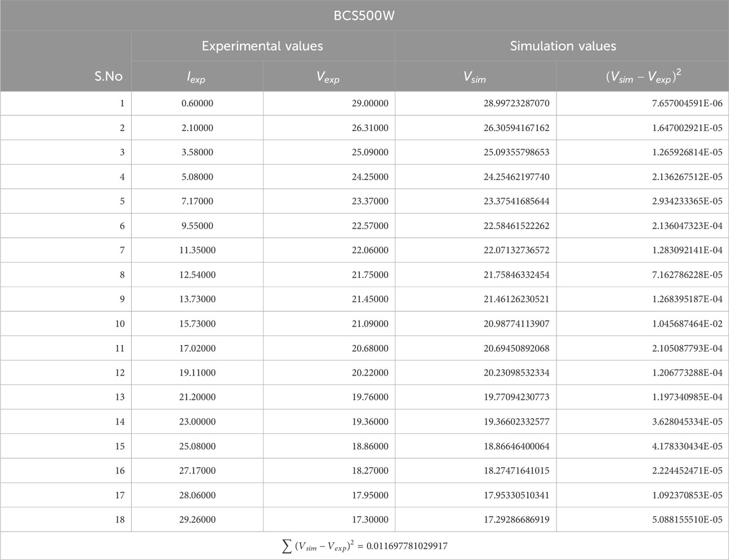Image resolution: width=729 pixels, height=560 pixels.
Task: Select cell value 1.045687464E-02
Action: [x=687, y=323]
